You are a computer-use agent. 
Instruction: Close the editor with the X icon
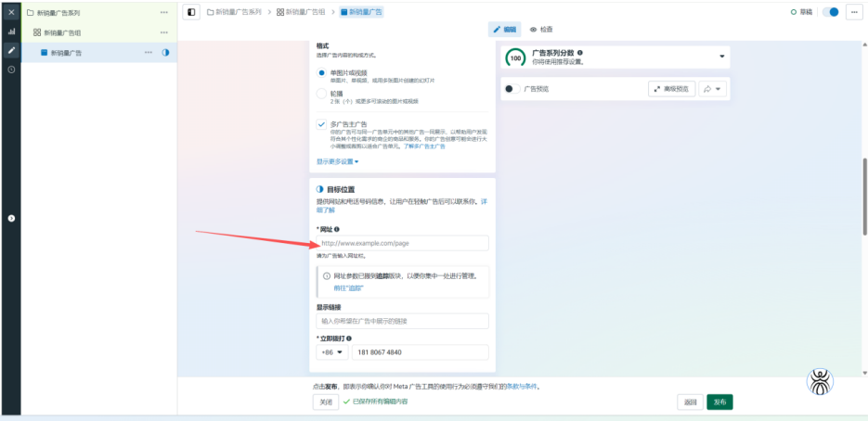11,12
